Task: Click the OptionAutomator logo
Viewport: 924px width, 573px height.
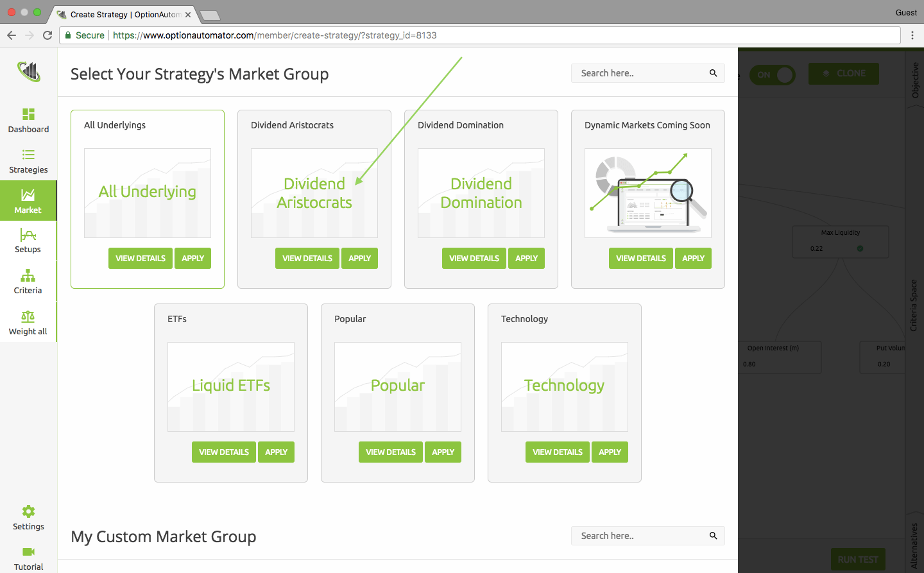Action: point(28,71)
